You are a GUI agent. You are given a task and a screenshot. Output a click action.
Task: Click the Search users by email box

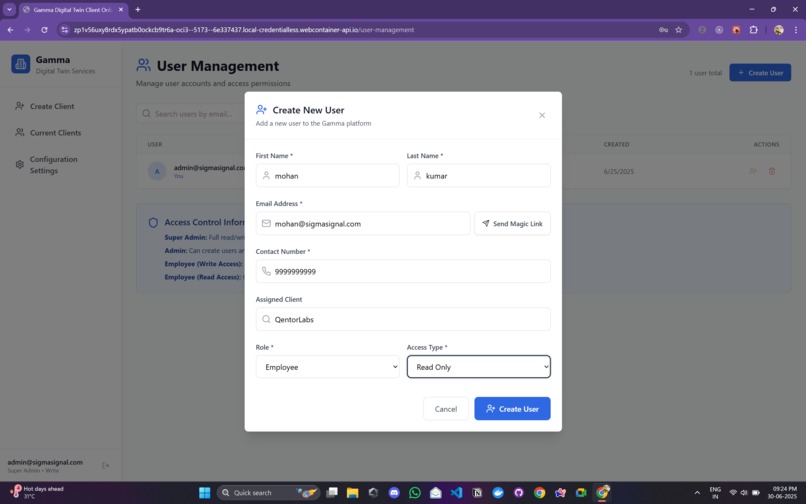tap(191, 114)
